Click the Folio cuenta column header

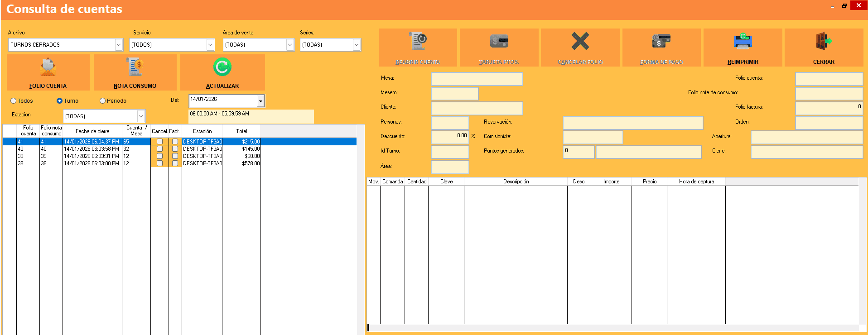pos(28,131)
